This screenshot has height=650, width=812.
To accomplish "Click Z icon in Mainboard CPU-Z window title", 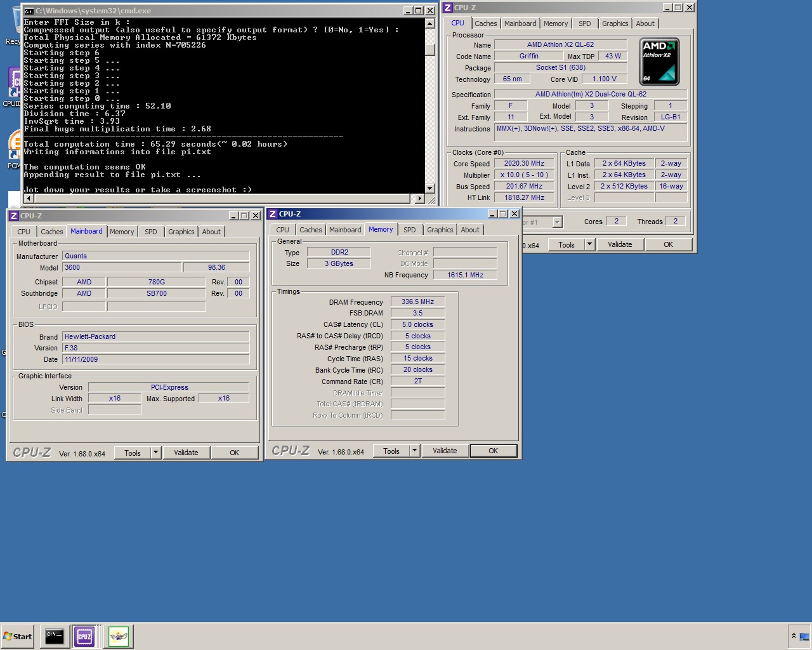I will pyautogui.click(x=14, y=216).
